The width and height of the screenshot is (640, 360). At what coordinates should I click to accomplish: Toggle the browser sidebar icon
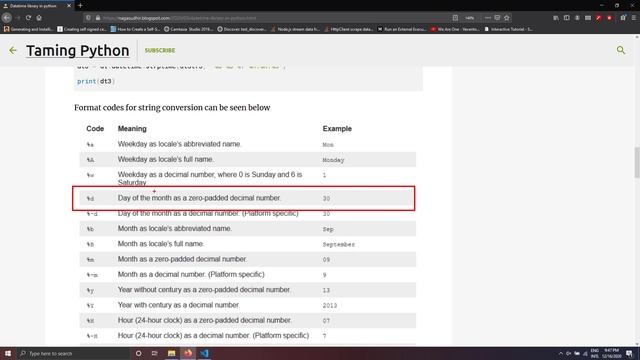click(567, 18)
